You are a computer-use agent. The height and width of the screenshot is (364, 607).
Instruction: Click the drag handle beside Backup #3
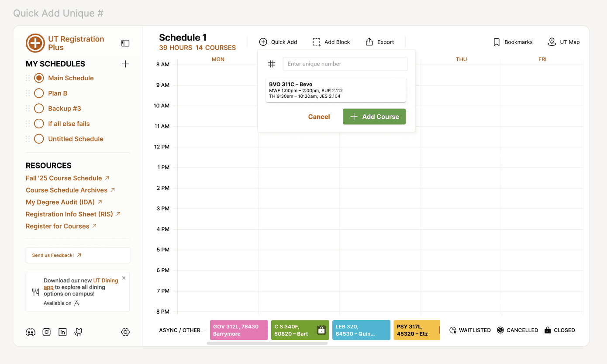point(28,109)
